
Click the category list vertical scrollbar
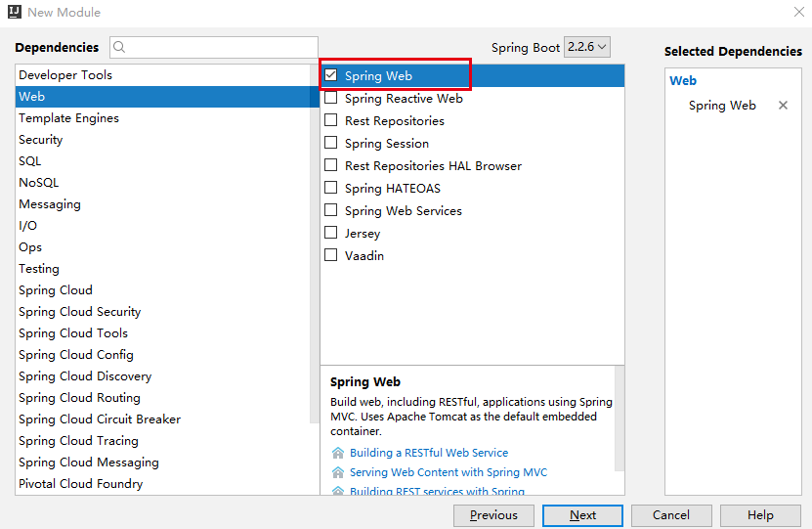point(315,243)
